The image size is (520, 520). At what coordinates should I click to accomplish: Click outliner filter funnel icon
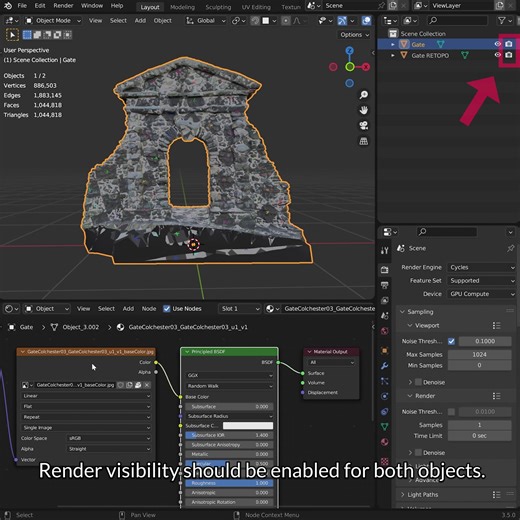(x=502, y=21)
